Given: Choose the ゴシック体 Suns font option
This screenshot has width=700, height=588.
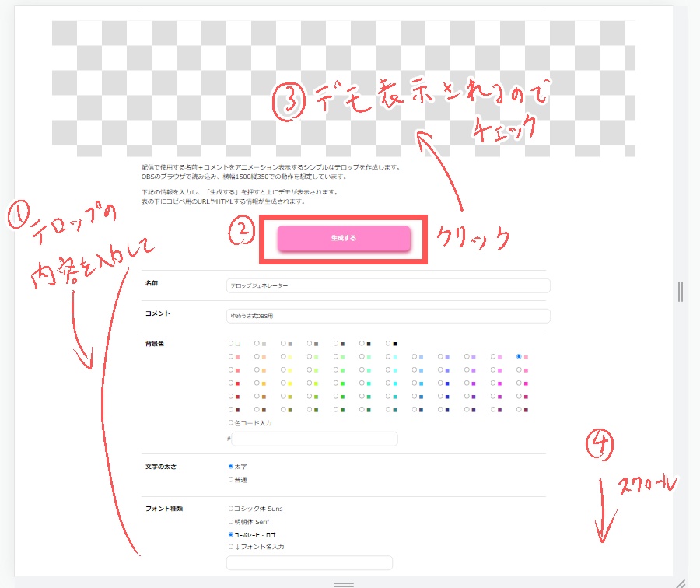Looking at the screenshot, I should tap(229, 509).
